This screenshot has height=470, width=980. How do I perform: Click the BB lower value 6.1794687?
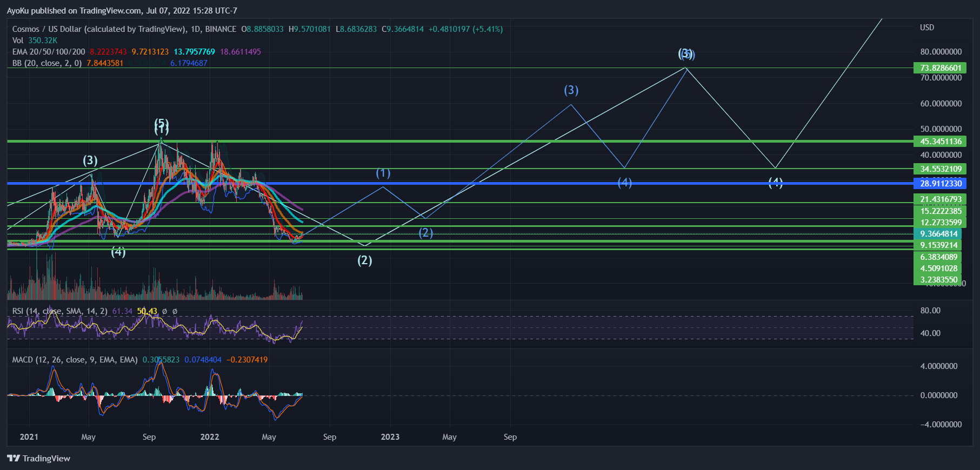pyautogui.click(x=189, y=63)
